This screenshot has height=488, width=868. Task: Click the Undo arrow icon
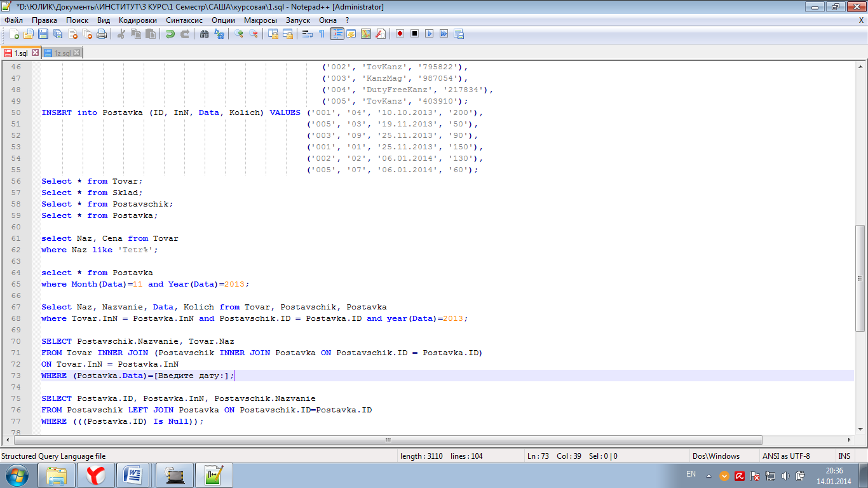click(x=170, y=34)
